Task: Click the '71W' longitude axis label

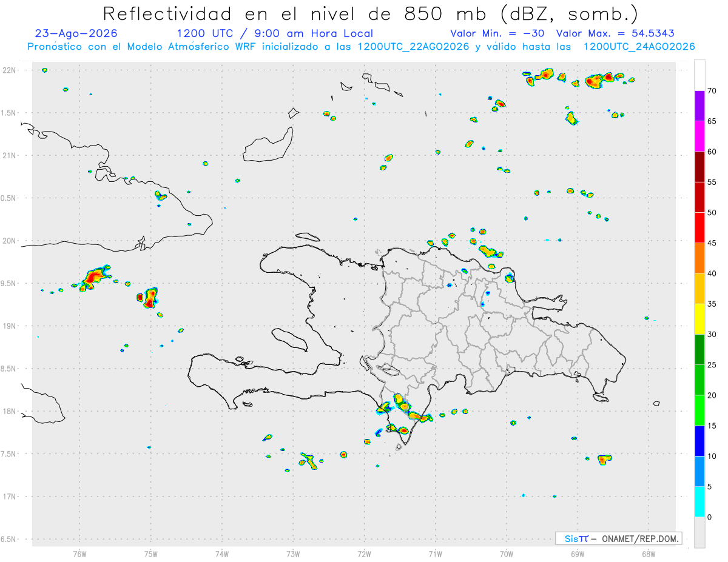Action: (435, 554)
